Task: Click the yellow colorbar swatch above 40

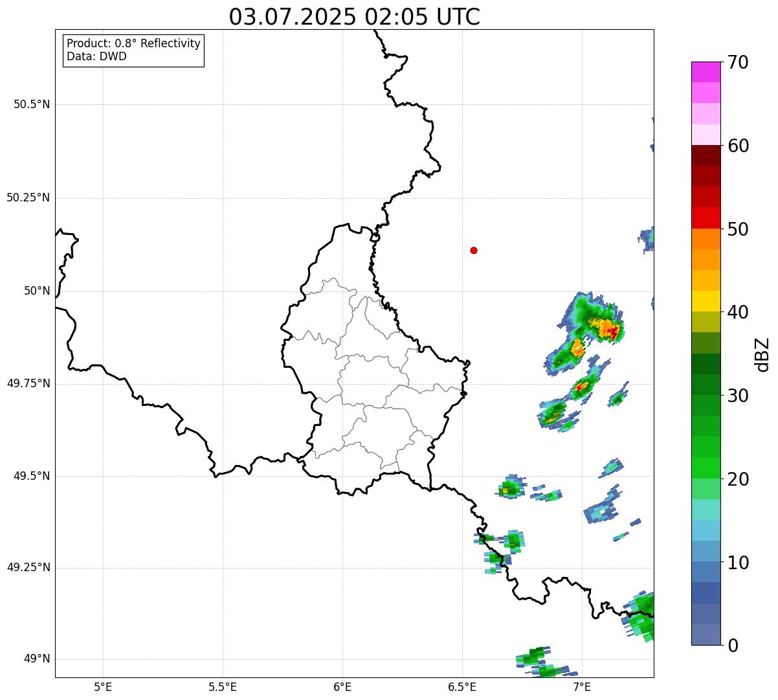Action: (x=706, y=302)
